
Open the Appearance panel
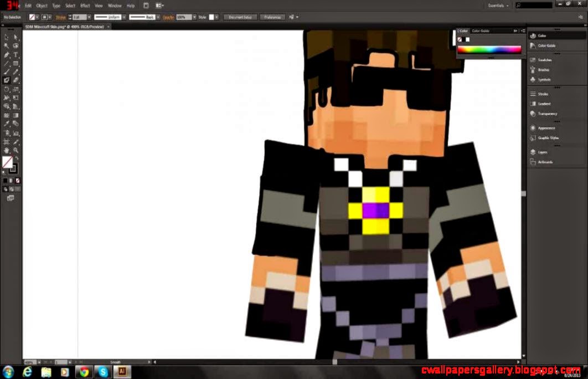point(543,127)
